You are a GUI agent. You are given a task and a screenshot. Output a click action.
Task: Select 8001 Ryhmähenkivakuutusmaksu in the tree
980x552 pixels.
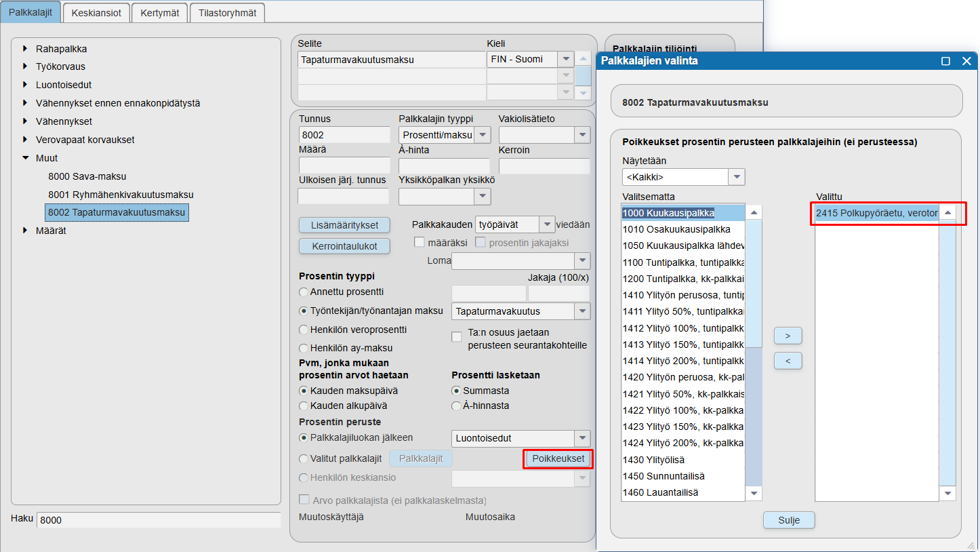pyautogui.click(x=121, y=195)
